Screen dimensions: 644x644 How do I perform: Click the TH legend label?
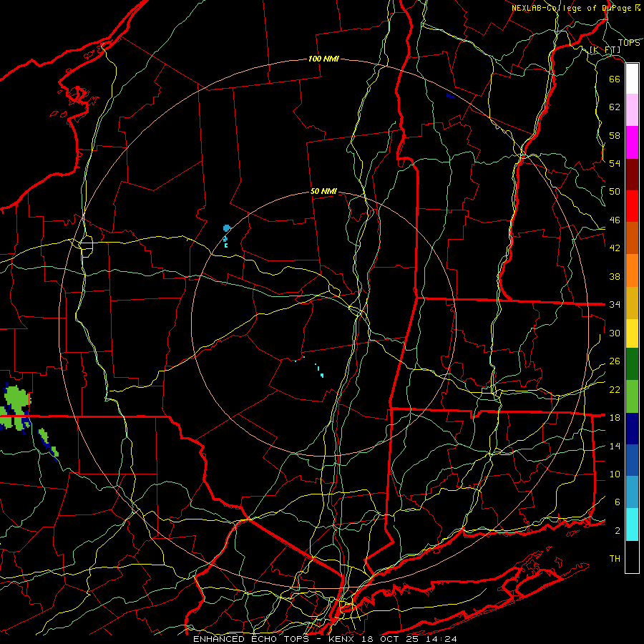click(x=615, y=559)
